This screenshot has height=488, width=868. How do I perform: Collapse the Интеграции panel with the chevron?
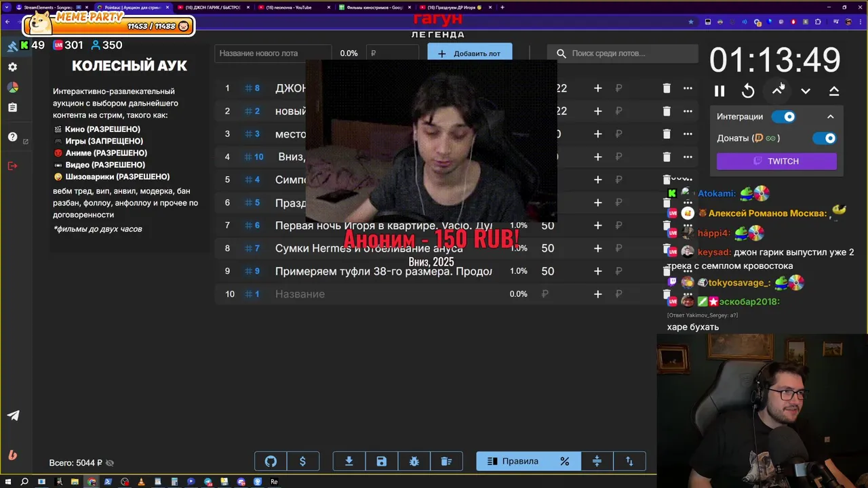click(x=830, y=117)
